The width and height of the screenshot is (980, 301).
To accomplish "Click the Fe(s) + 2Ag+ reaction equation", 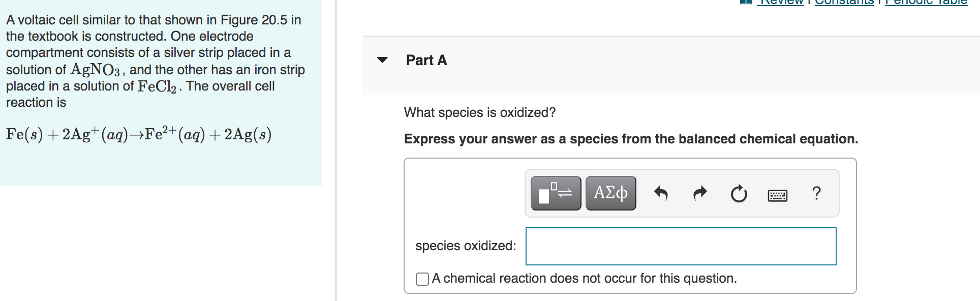I will (x=139, y=134).
